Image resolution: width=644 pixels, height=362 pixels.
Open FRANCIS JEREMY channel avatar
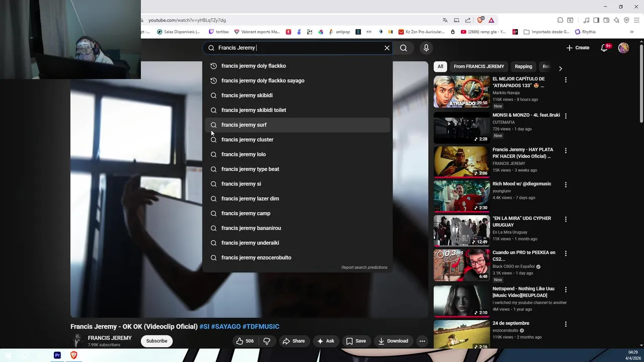(x=77, y=341)
